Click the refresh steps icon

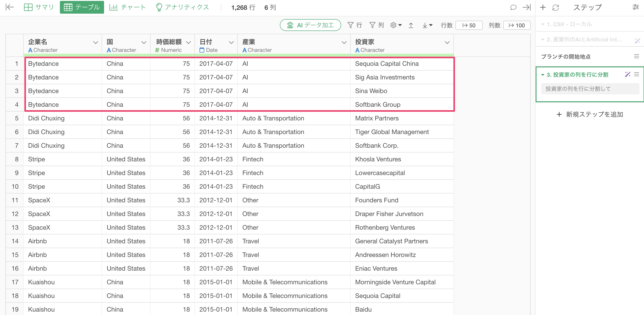coord(555,8)
